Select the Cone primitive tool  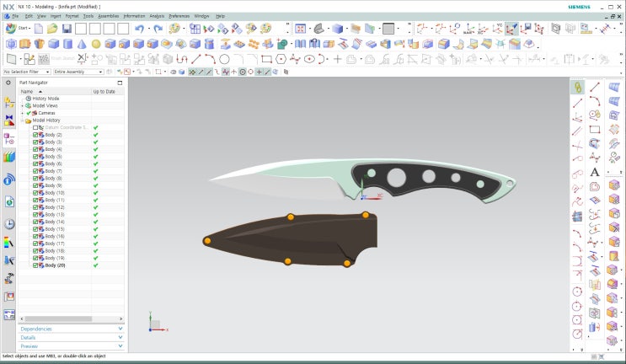82,44
